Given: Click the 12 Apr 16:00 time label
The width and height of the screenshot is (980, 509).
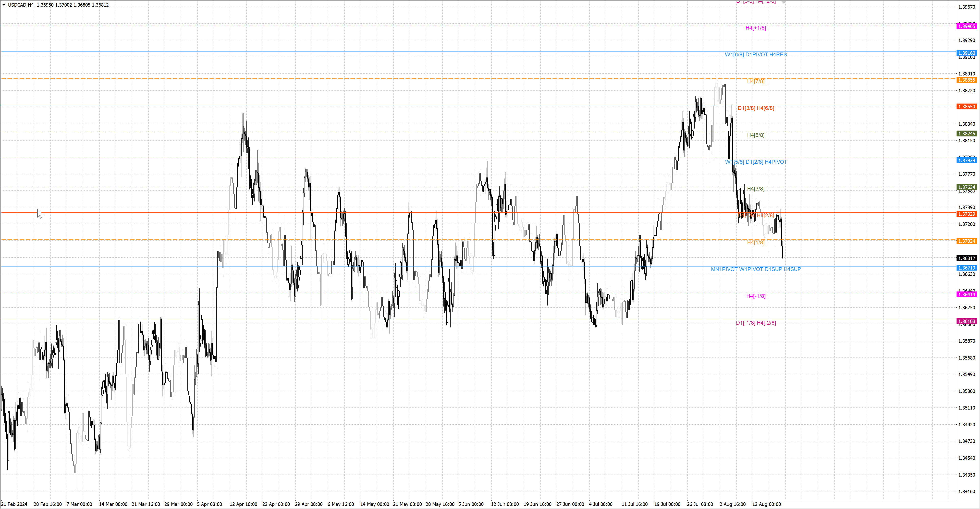Looking at the screenshot, I should coord(243,504).
